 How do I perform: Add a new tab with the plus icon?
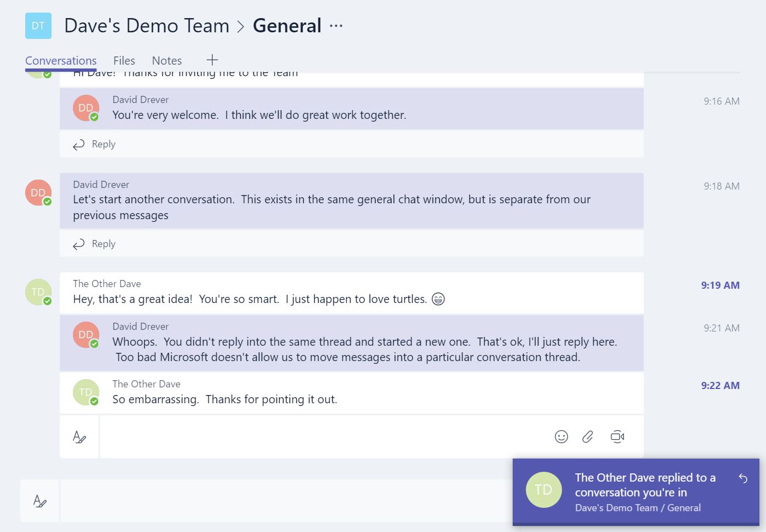tap(212, 60)
